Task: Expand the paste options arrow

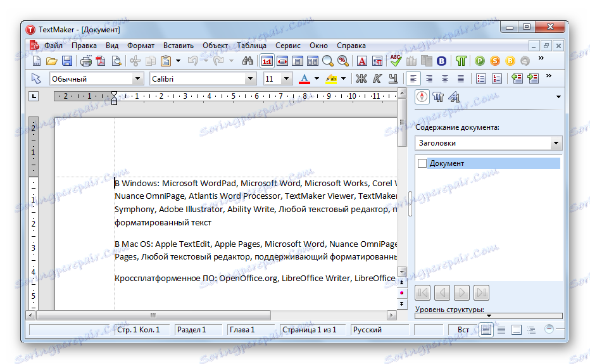Action: tap(179, 61)
